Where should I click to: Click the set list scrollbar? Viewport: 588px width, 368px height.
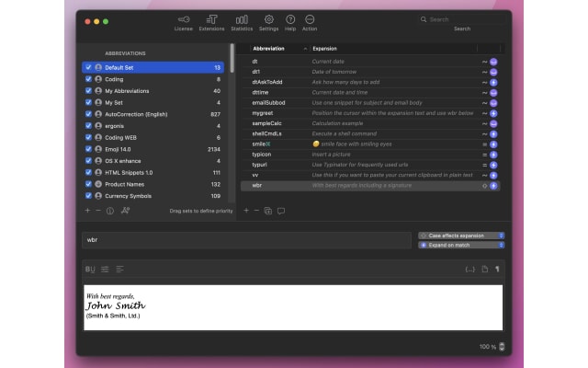coord(232,58)
